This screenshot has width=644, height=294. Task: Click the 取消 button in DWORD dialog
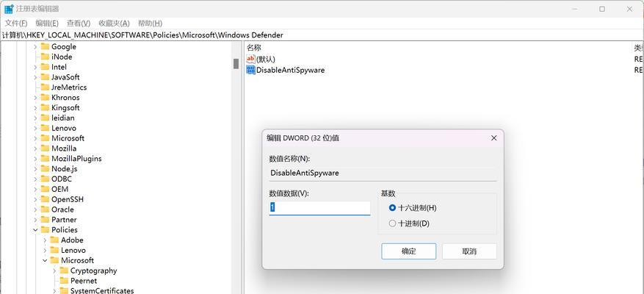(469, 251)
